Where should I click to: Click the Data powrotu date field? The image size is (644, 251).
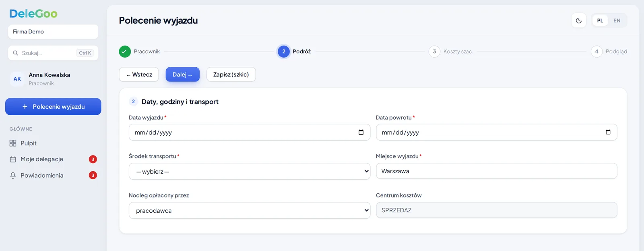(496, 132)
